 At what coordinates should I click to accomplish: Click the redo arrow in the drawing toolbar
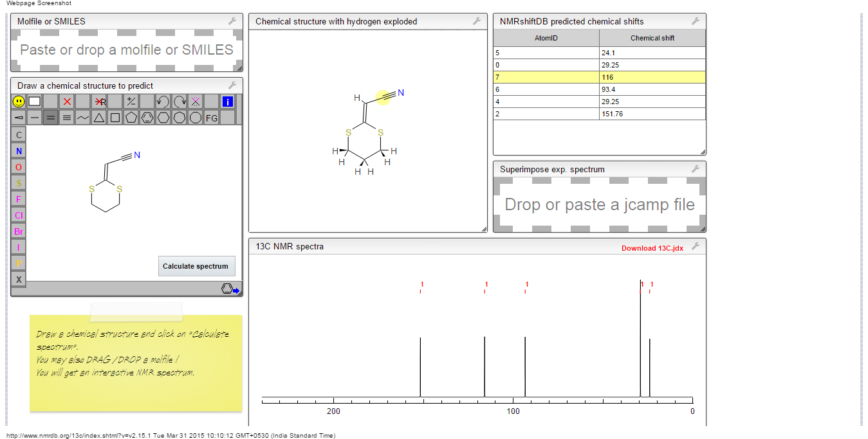coord(180,102)
